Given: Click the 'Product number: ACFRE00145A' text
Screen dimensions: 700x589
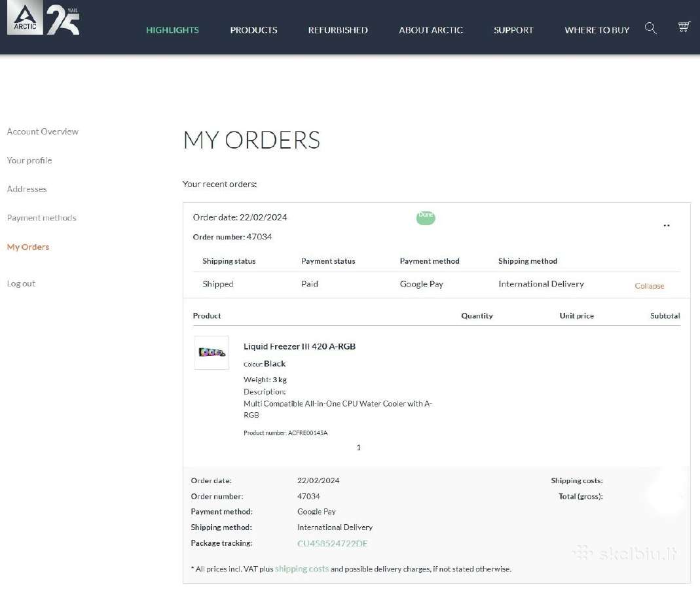Looking at the screenshot, I should (286, 433).
